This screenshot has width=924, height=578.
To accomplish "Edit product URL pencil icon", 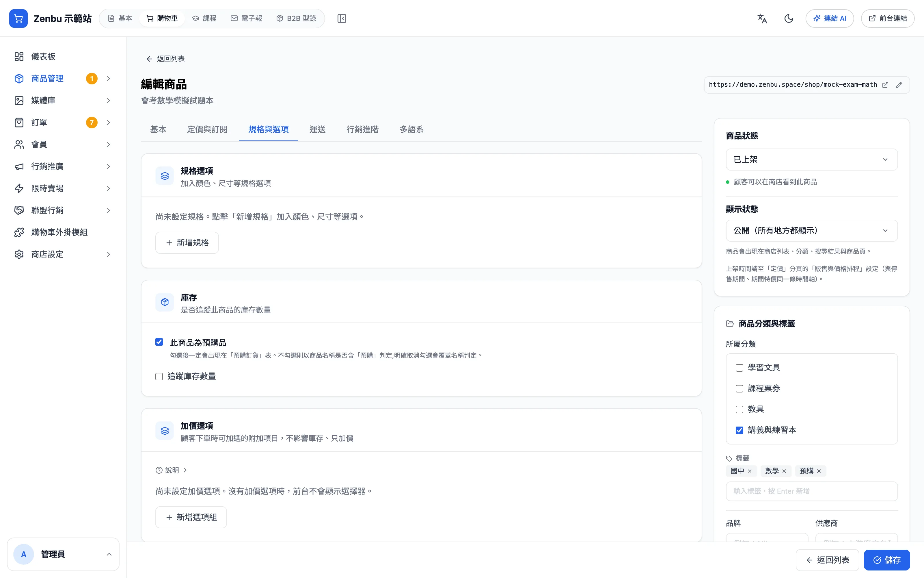I will [899, 85].
